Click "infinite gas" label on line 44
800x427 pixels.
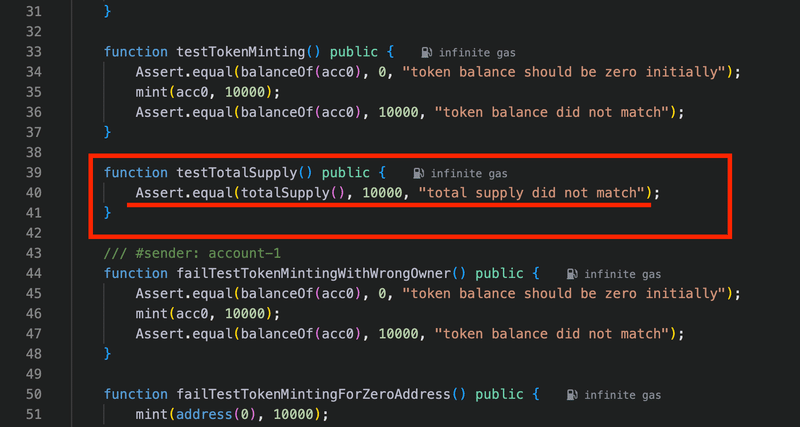tap(622, 274)
